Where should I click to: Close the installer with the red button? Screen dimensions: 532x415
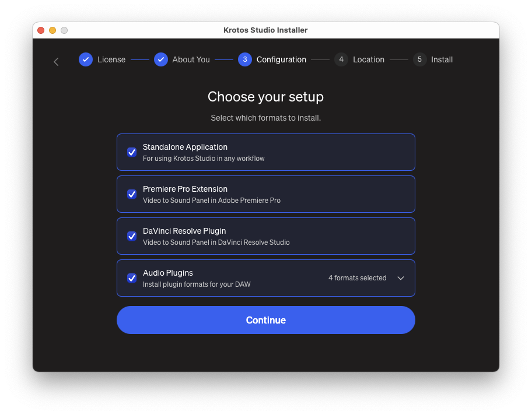[41, 30]
